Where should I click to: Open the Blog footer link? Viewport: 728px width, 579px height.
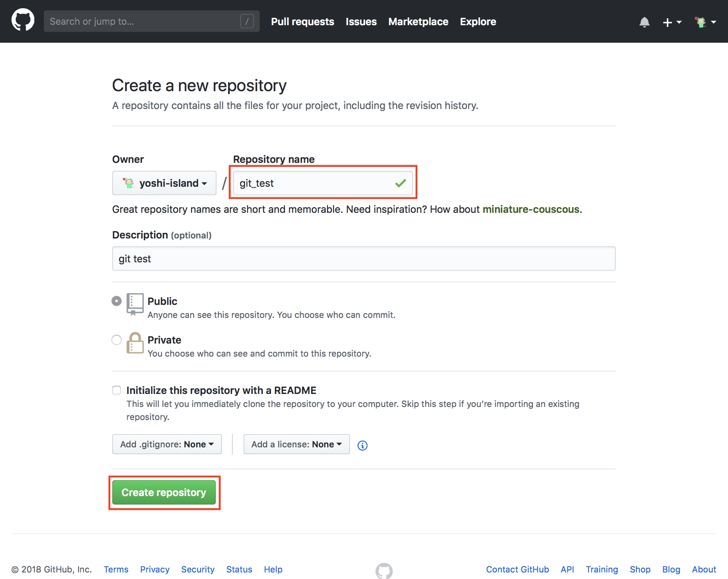[671, 569]
